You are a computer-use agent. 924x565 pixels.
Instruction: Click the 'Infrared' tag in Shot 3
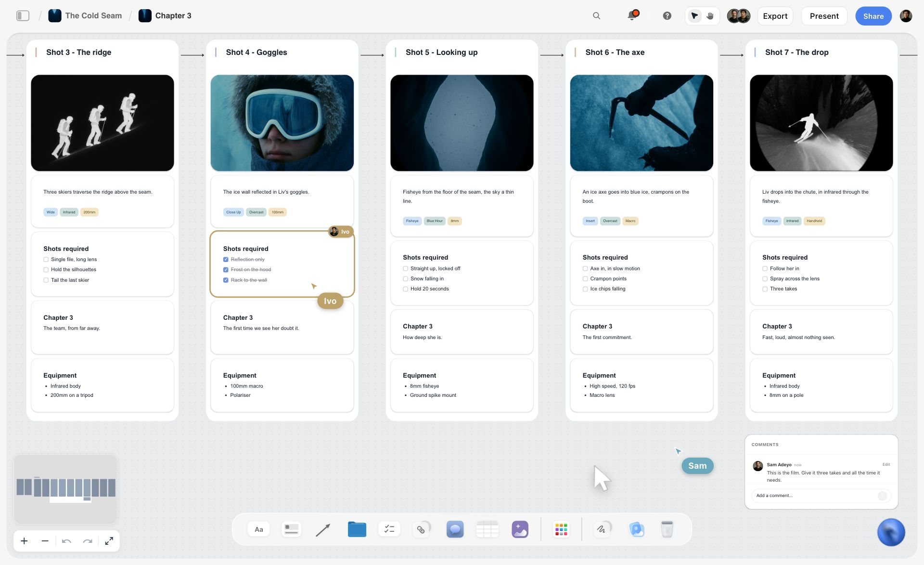[69, 212]
